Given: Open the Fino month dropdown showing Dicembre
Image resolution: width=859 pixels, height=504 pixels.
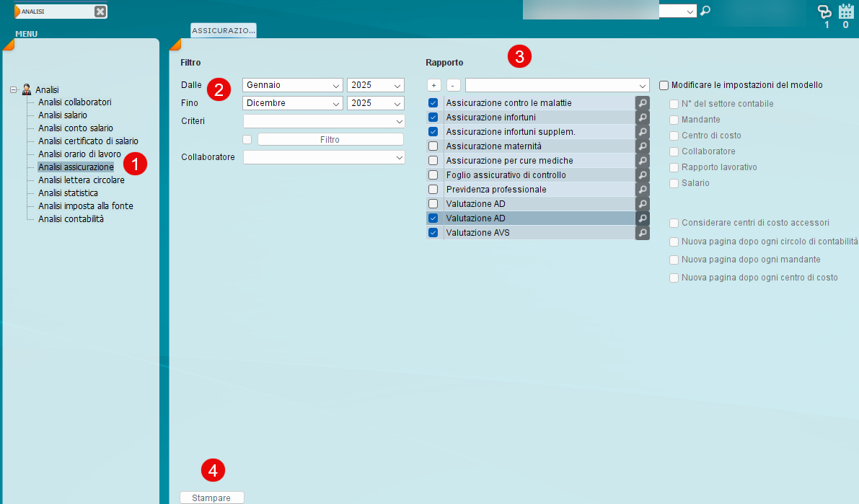Looking at the screenshot, I should point(293,103).
